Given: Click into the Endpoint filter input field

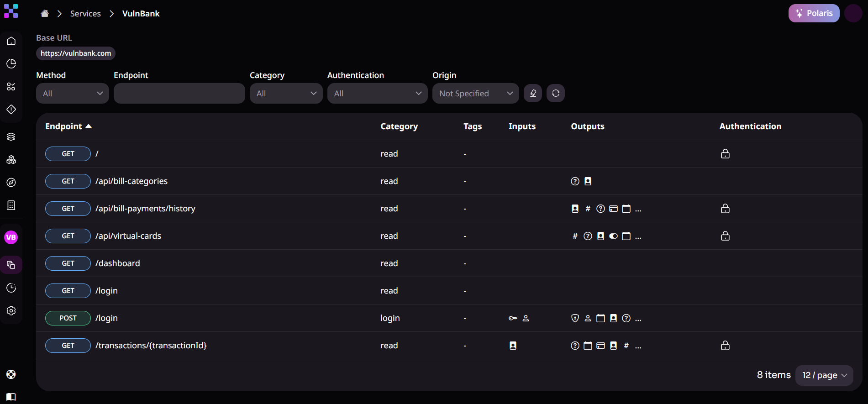Looking at the screenshot, I should click(179, 93).
